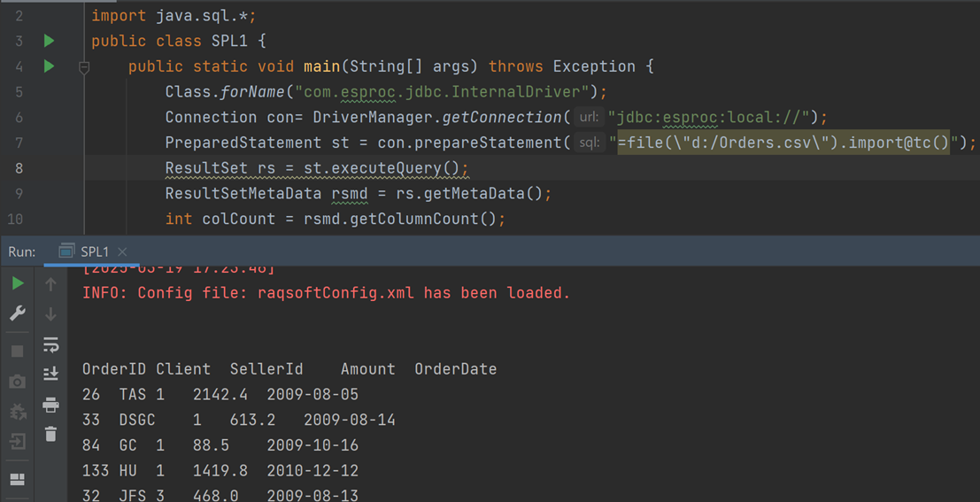Click the up arrow stack trace icon
The image size is (980, 502).
coord(50,284)
